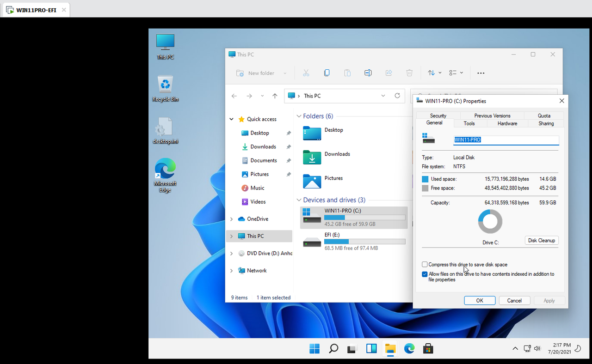
Task: Open the Sort options in toolbar
Action: [x=434, y=73]
